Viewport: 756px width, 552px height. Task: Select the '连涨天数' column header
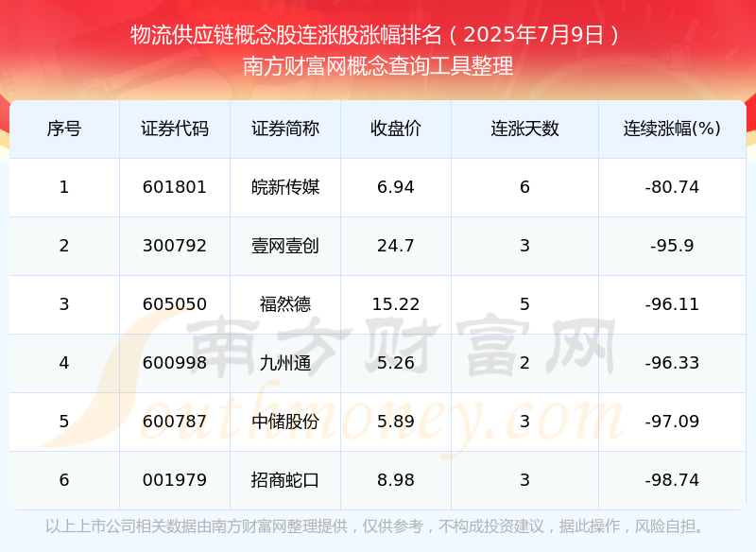pyautogui.click(x=525, y=129)
